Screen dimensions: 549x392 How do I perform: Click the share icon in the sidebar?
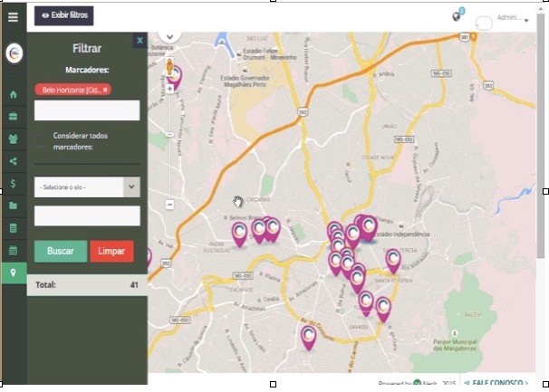[x=13, y=162]
